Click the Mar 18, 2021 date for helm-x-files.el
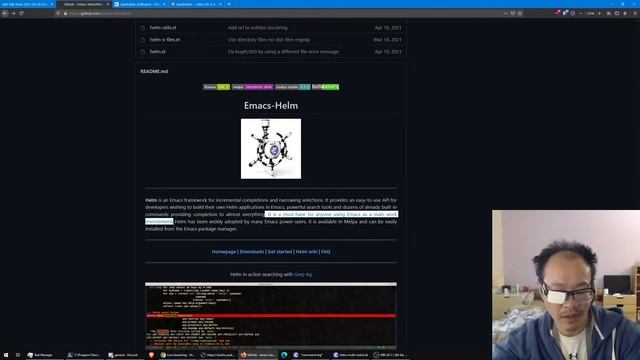 [x=387, y=40]
